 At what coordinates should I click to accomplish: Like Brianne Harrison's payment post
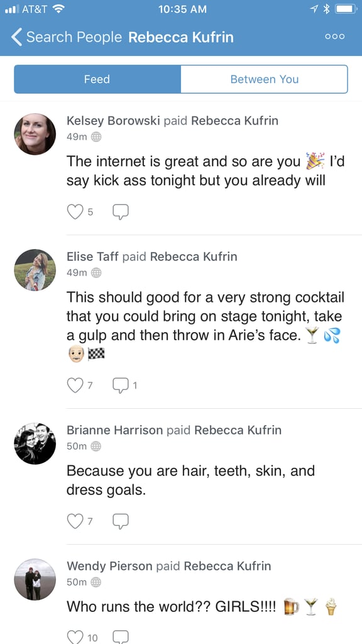point(75,521)
